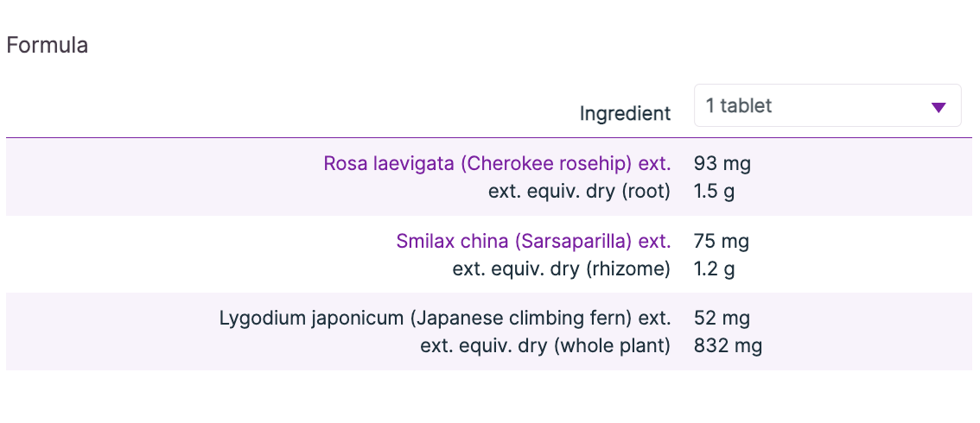Open the Smilax china (Sarsaparilla) link
The image size is (980, 423).
point(533,241)
